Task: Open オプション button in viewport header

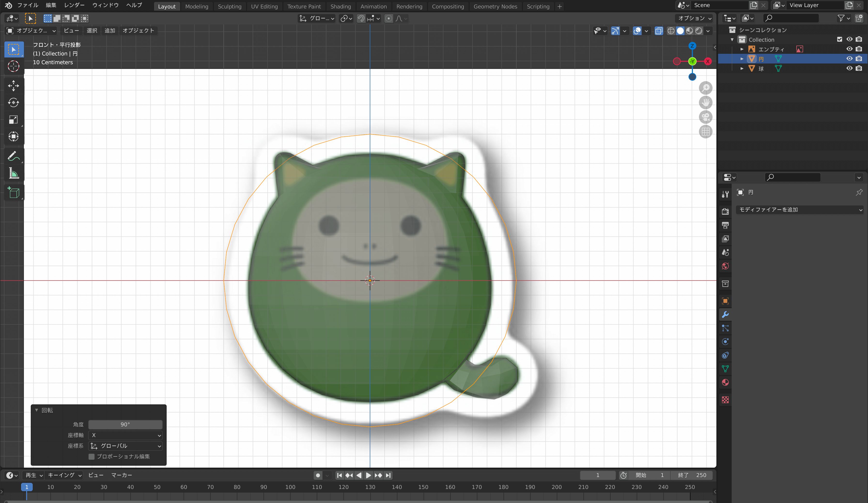Action: pos(694,18)
